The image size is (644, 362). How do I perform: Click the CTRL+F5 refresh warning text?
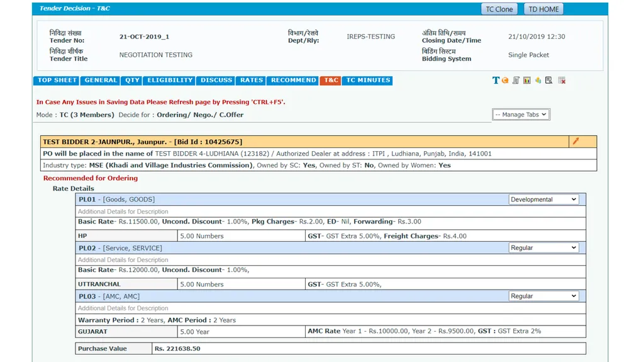tap(160, 102)
